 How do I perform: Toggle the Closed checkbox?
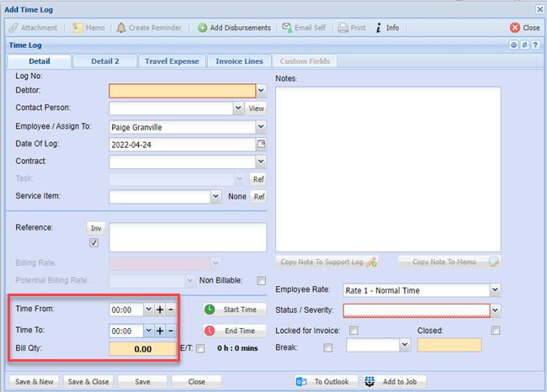pos(496,330)
